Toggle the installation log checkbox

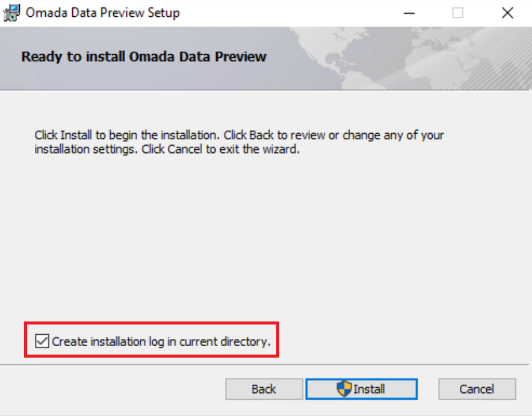42,341
